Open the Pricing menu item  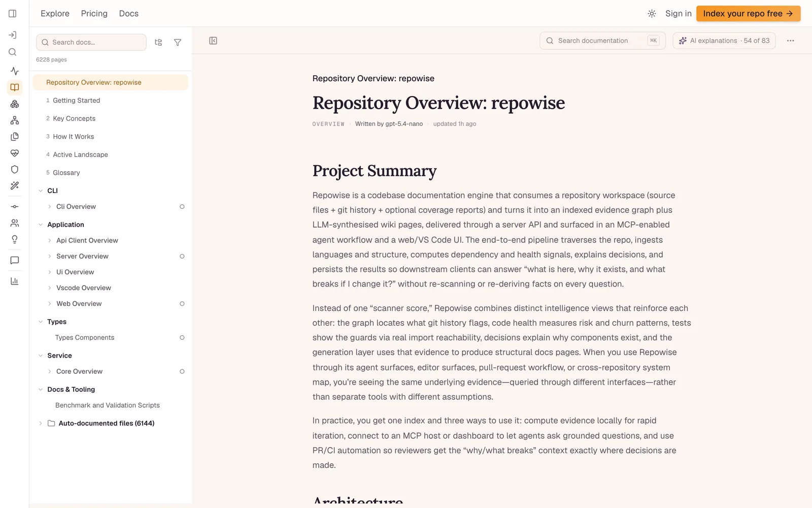pyautogui.click(x=94, y=14)
